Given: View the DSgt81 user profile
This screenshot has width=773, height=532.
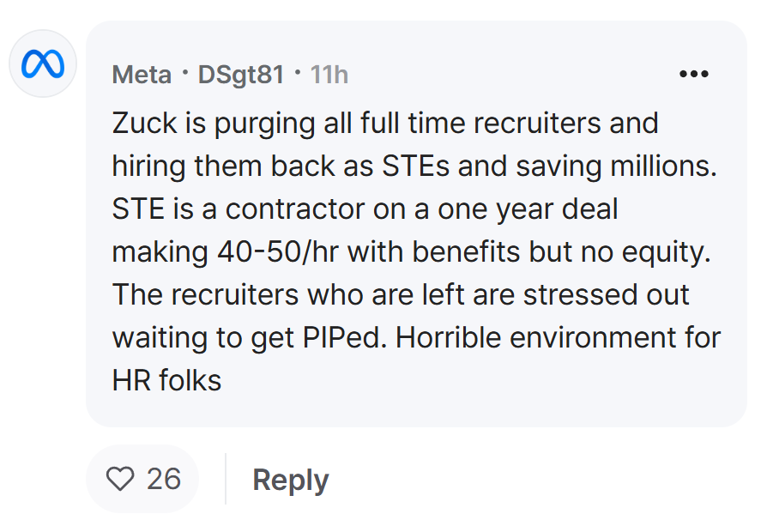Looking at the screenshot, I should pos(241,75).
